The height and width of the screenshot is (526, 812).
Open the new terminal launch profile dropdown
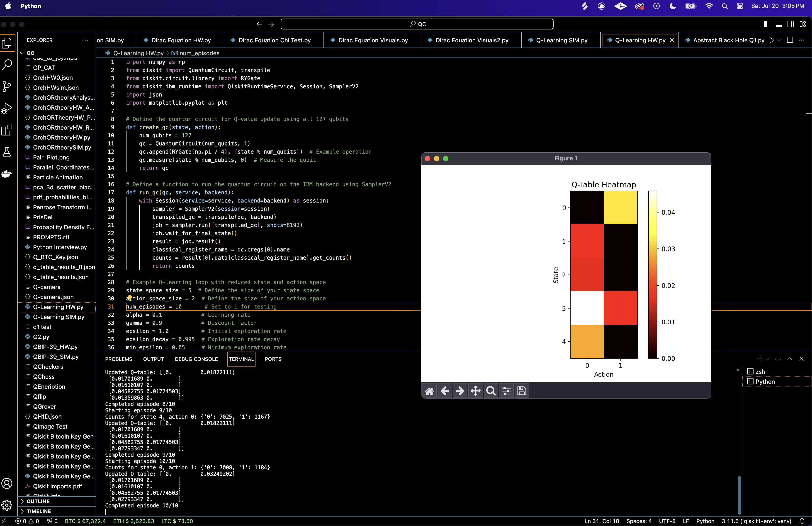[768, 359]
